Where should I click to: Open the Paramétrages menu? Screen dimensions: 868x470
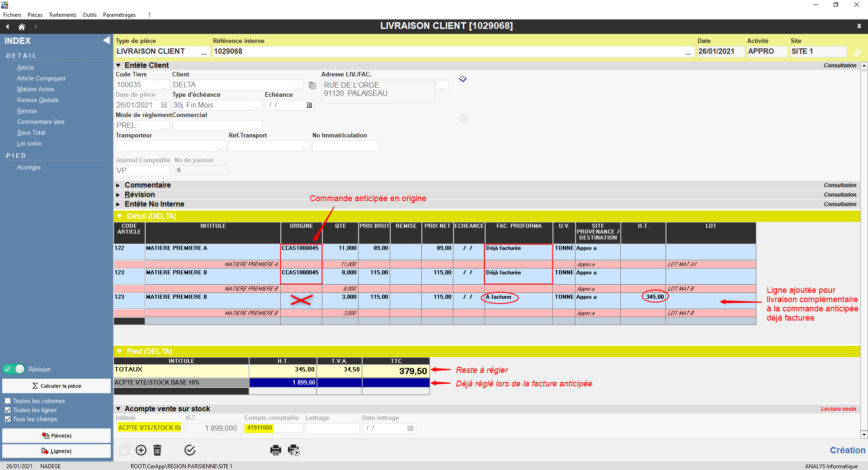pyautogui.click(x=119, y=15)
